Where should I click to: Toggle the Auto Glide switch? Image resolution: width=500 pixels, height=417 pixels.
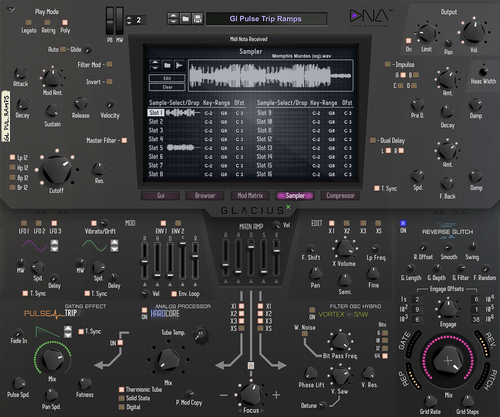63,50
